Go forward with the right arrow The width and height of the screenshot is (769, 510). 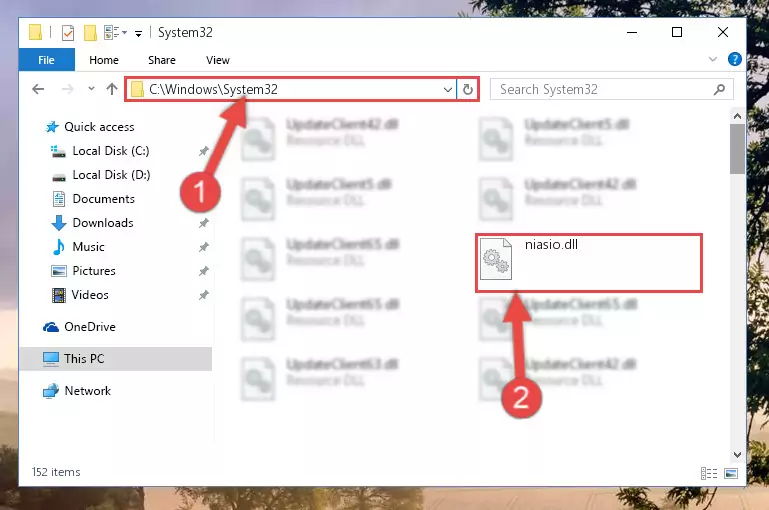68,89
